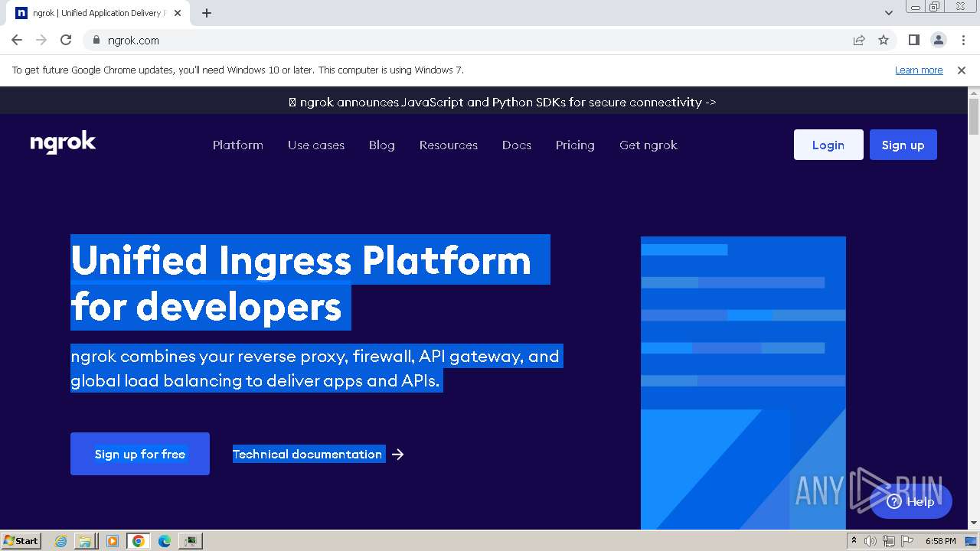Screen dimensions: 980x551
Task: Open the SDK announcement banner
Action: pos(502,102)
